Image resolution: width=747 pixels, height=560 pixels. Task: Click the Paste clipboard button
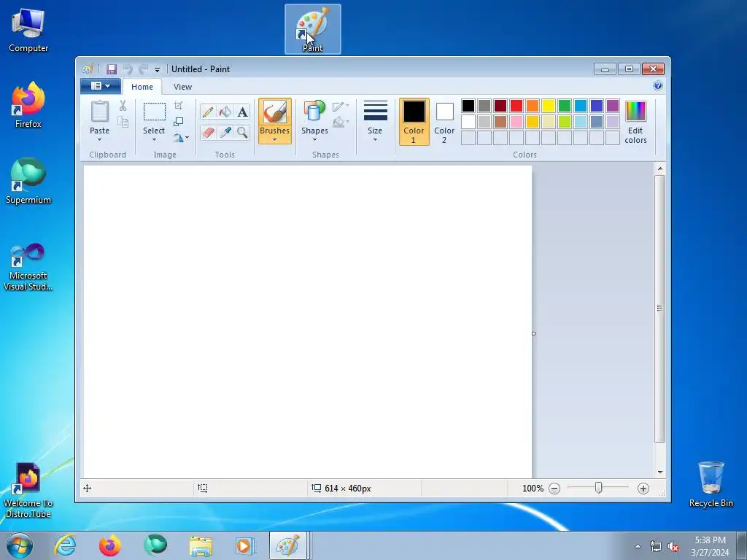[99, 117]
